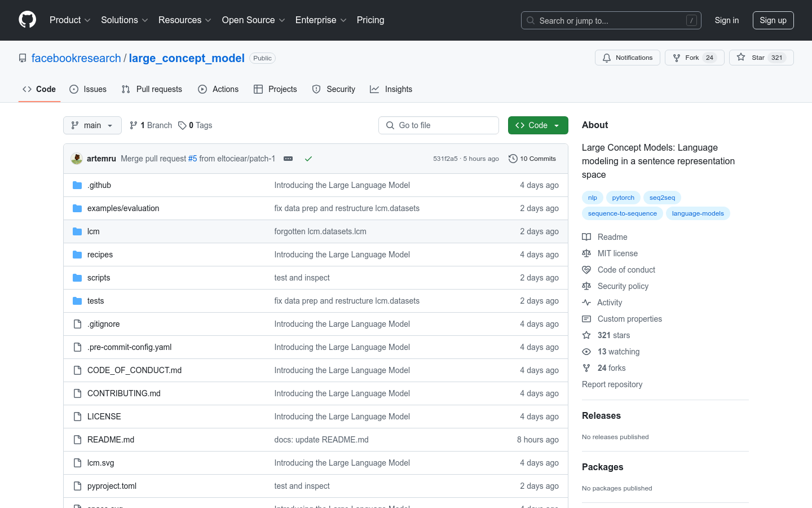Expand the Open Source menu
This screenshot has width=812, height=508.
coord(254,20)
